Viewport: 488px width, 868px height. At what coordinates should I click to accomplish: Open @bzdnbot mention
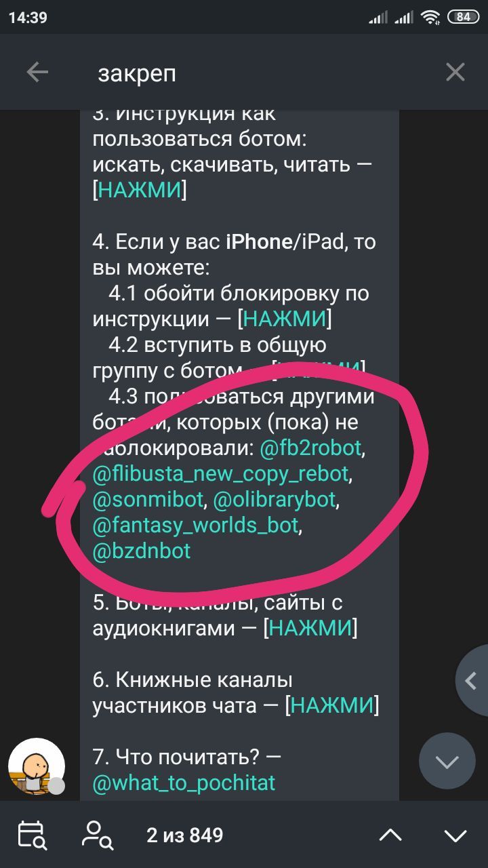(x=142, y=551)
